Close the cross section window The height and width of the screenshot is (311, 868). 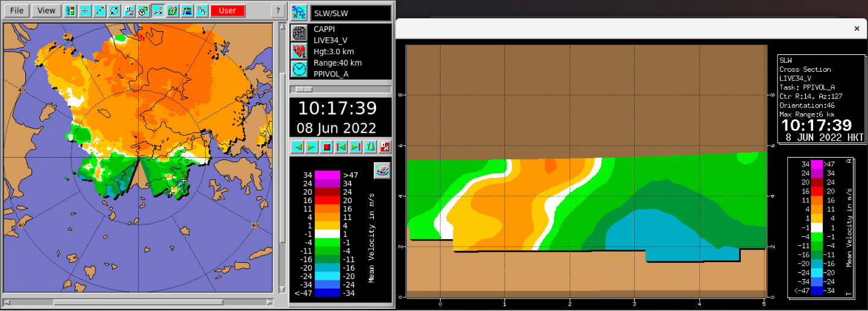point(857,28)
